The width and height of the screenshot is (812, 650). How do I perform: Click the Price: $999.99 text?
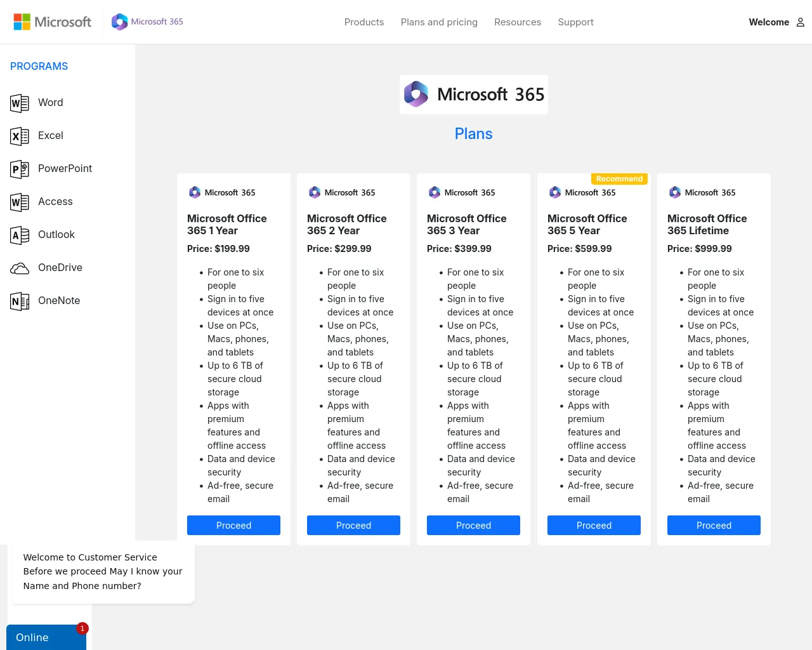(700, 249)
